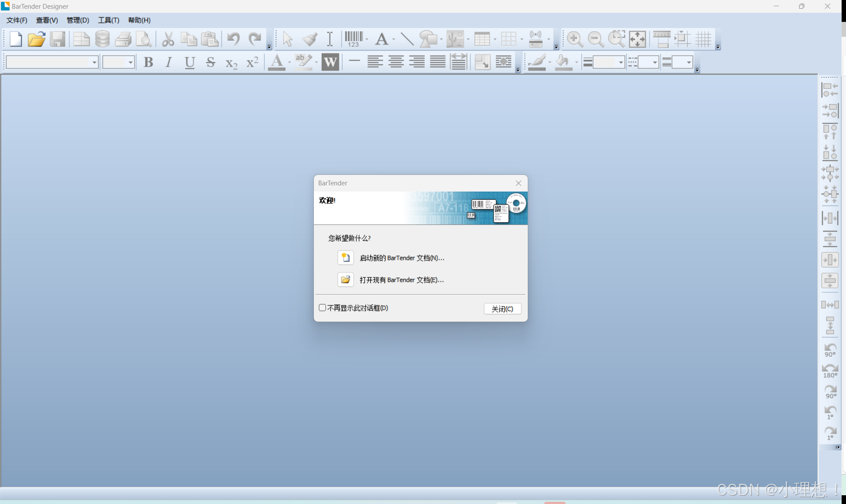This screenshot has height=504, width=846.
Task: Expand the line thickness dropdown
Action: coord(620,62)
